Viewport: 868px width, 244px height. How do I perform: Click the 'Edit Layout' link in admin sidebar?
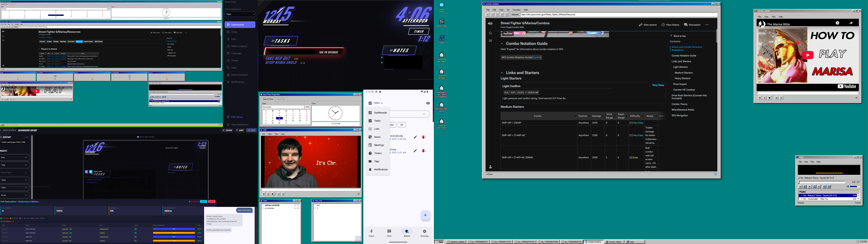[x=237, y=117]
